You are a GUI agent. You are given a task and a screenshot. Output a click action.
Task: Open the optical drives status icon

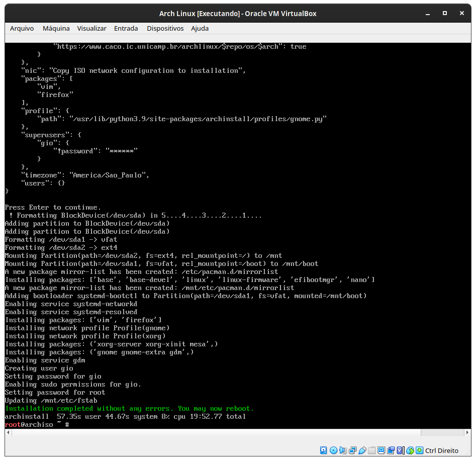[x=333, y=450]
